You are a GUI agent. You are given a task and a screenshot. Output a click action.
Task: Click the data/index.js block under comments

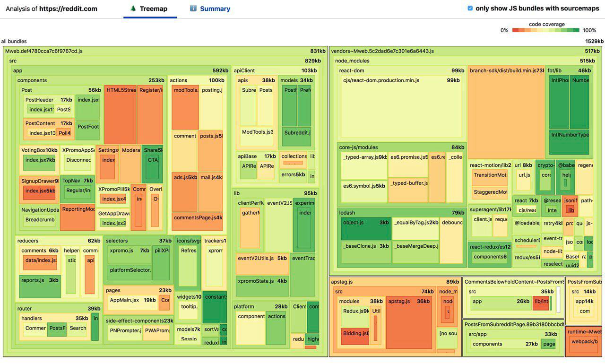click(40, 262)
